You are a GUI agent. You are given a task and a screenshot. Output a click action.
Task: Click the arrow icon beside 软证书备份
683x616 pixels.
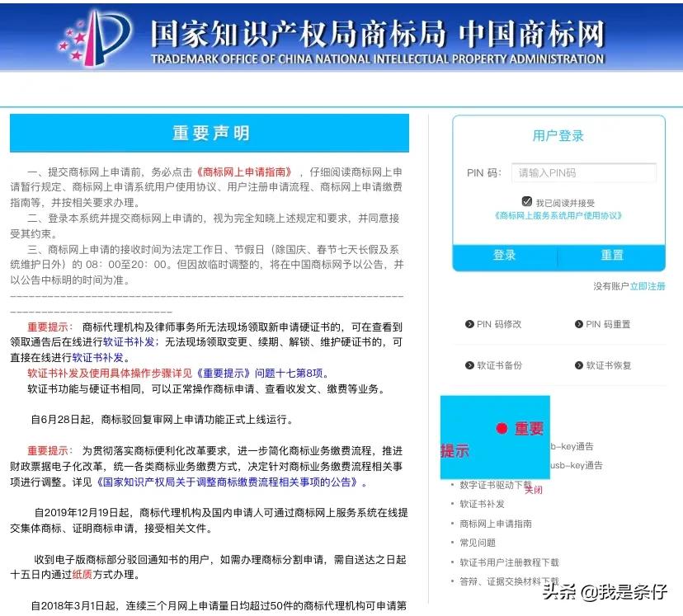point(469,365)
